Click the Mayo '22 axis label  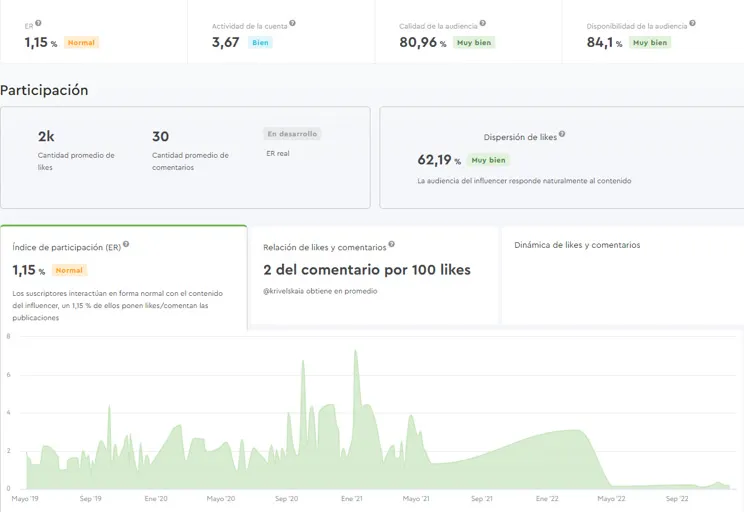pos(612,499)
